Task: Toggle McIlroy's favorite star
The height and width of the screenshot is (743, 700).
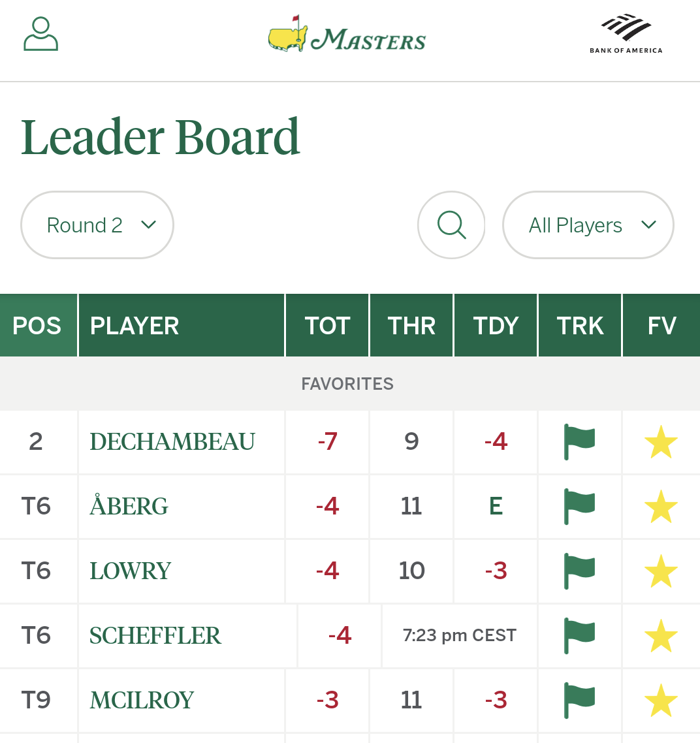Action: [x=661, y=700]
